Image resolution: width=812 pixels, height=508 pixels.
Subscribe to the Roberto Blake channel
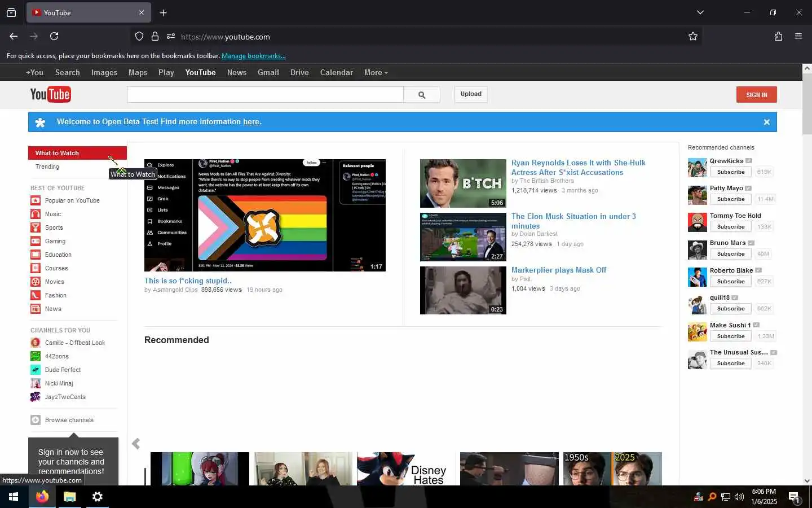coord(731,282)
